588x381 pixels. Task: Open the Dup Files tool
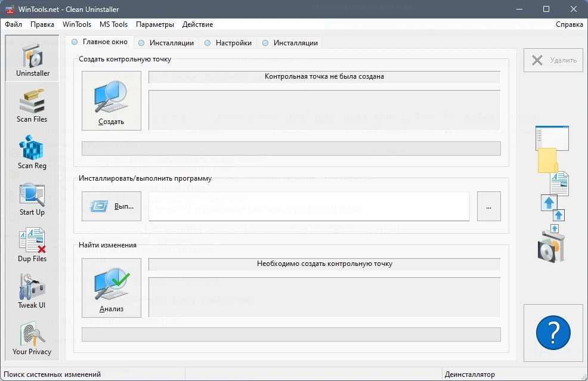(32, 245)
